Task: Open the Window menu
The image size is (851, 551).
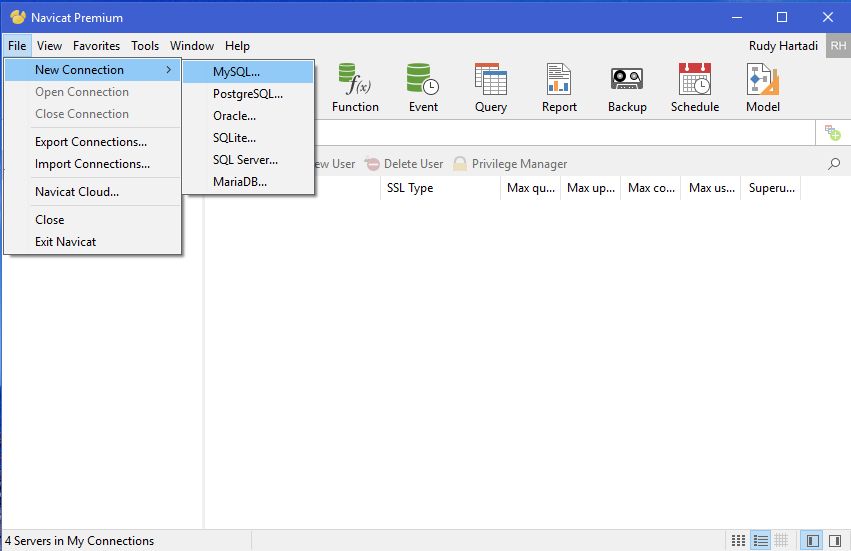Action: [x=192, y=46]
